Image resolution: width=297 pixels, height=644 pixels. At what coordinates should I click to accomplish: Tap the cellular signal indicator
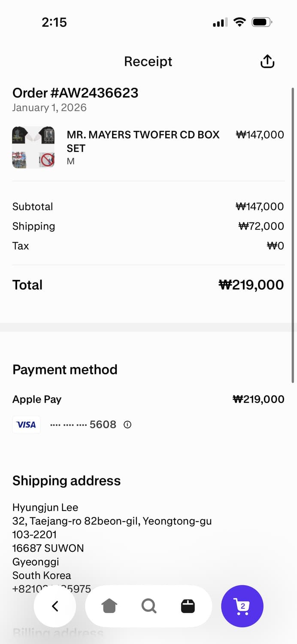pos(220,22)
